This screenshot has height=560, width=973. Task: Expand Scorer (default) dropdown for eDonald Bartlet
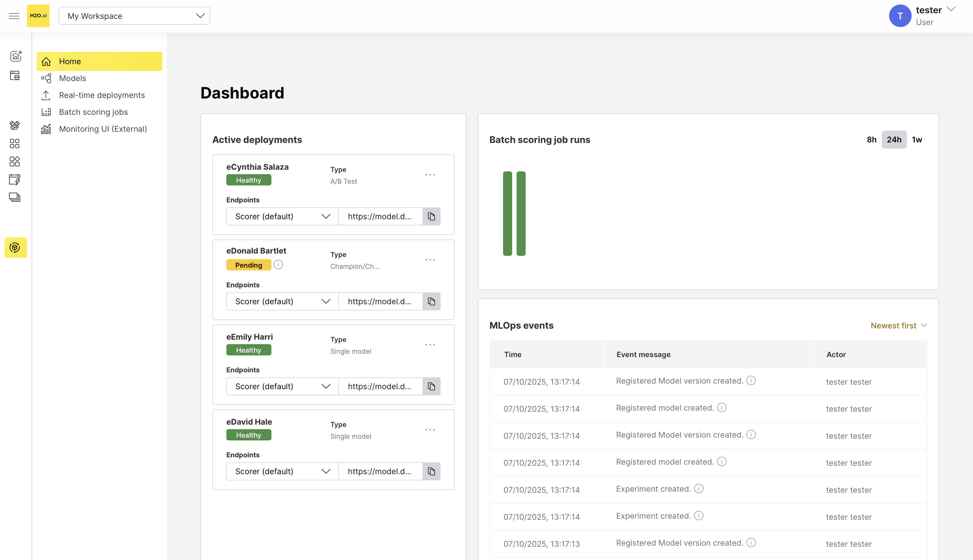[x=282, y=301]
